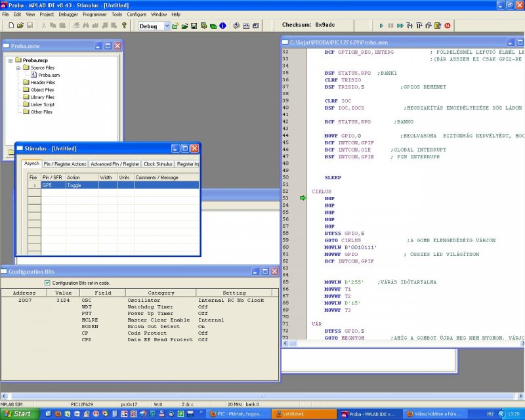This screenshot has height=420, width=525.
Task: Select the Library Files folder
Action: pos(43,97)
